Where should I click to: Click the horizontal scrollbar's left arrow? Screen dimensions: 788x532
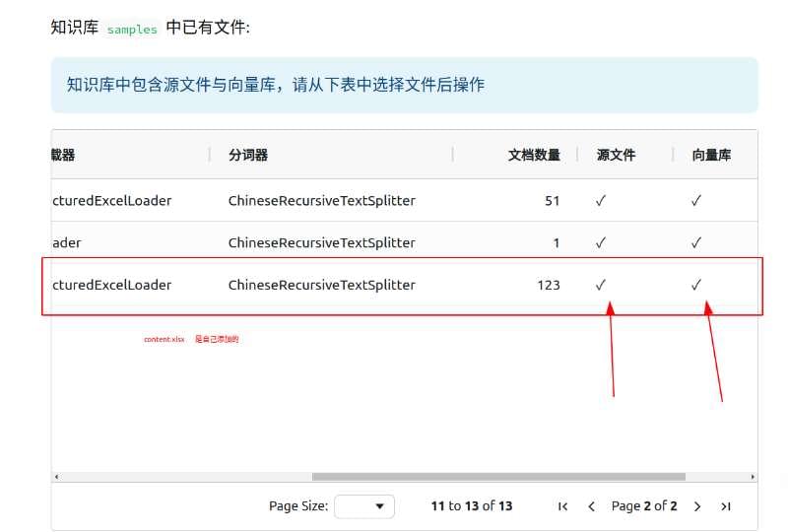click(57, 477)
